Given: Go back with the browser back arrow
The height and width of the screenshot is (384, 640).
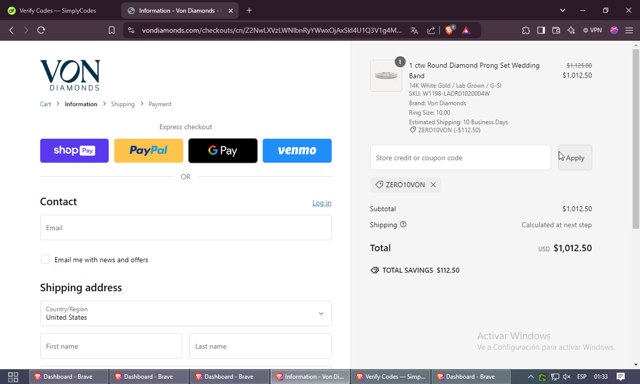Looking at the screenshot, I should 11,30.
